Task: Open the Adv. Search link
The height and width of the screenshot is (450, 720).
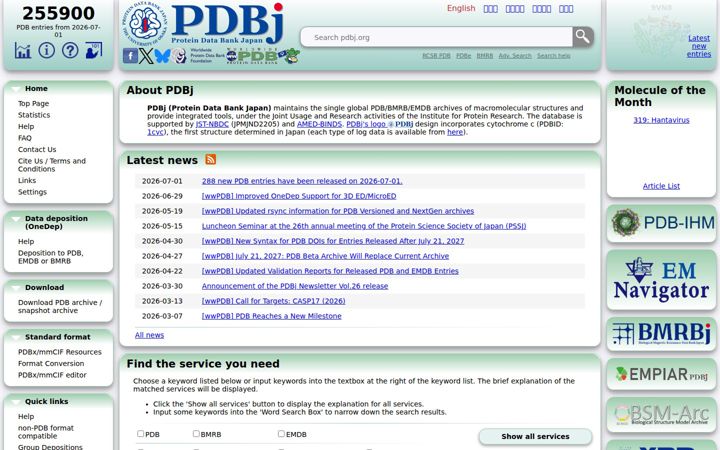Action: click(x=515, y=56)
